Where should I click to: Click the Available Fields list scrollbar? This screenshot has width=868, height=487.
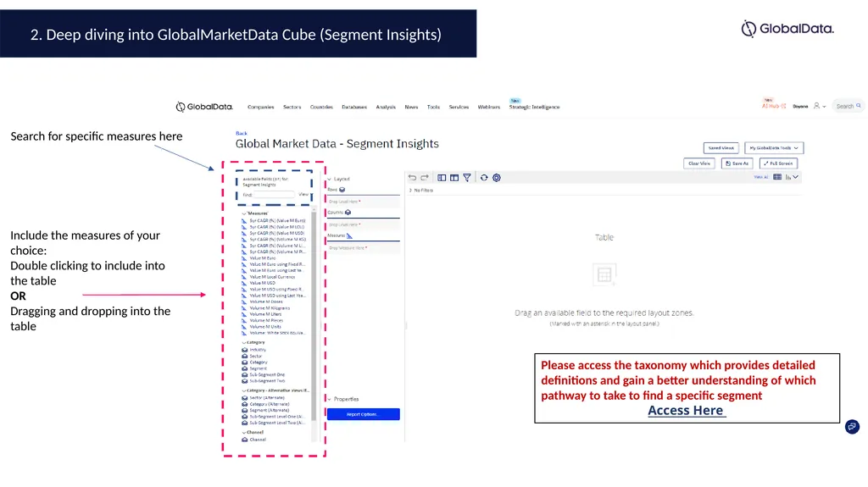[x=314, y=315]
